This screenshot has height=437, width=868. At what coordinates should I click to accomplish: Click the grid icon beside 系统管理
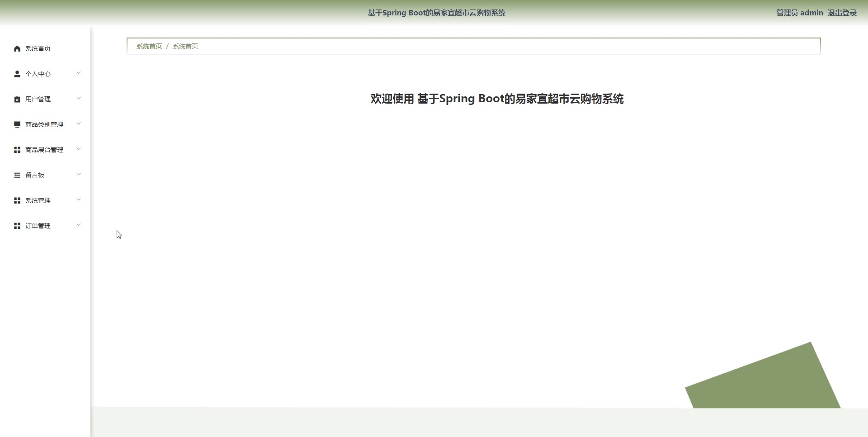17,200
